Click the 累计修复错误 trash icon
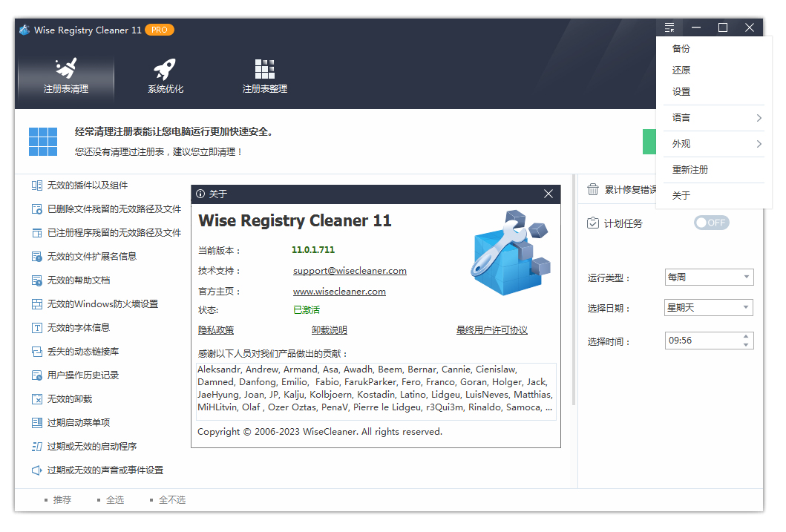The image size is (786, 532). [593, 189]
